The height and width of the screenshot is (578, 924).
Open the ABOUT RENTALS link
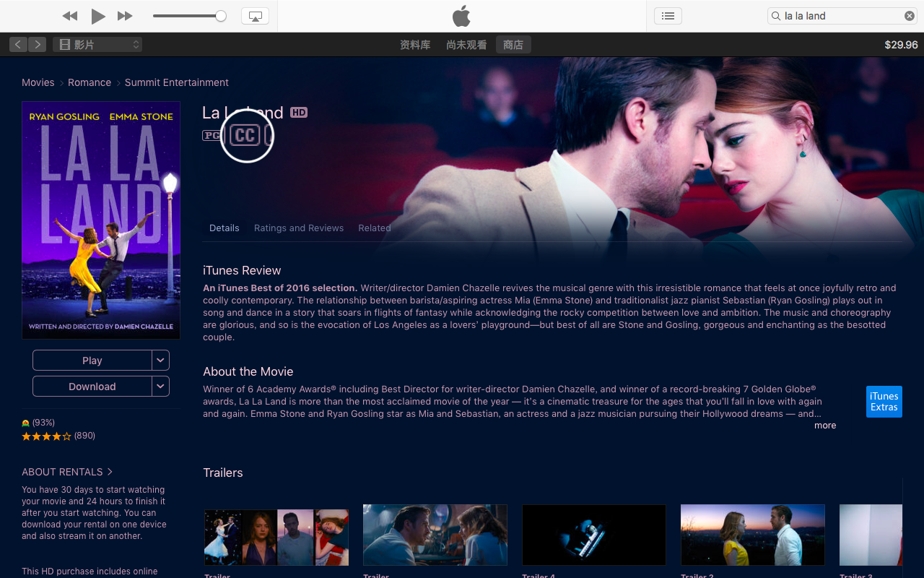[x=67, y=472]
